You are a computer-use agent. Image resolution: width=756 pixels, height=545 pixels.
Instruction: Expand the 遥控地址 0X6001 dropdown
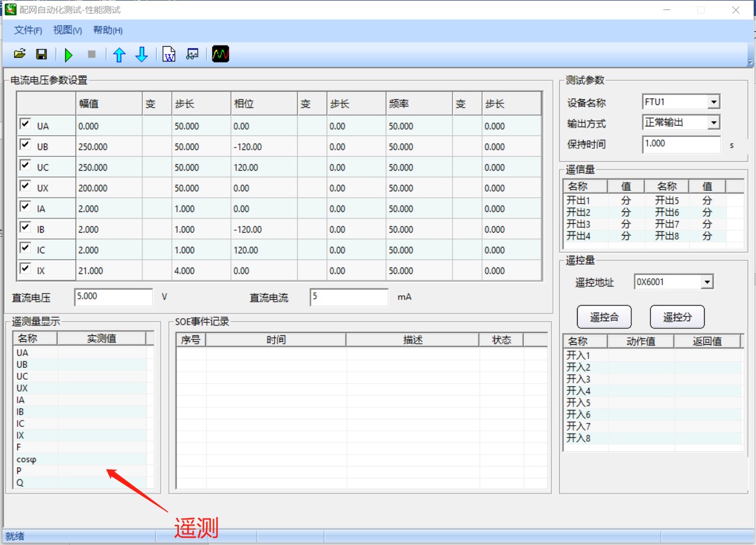pyautogui.click(x=707, y=282)
